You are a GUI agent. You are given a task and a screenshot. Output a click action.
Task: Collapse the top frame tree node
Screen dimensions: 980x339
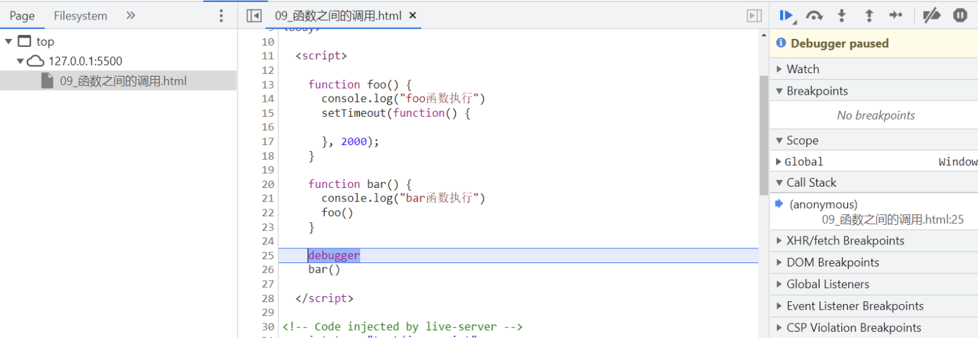click(9, 42)
